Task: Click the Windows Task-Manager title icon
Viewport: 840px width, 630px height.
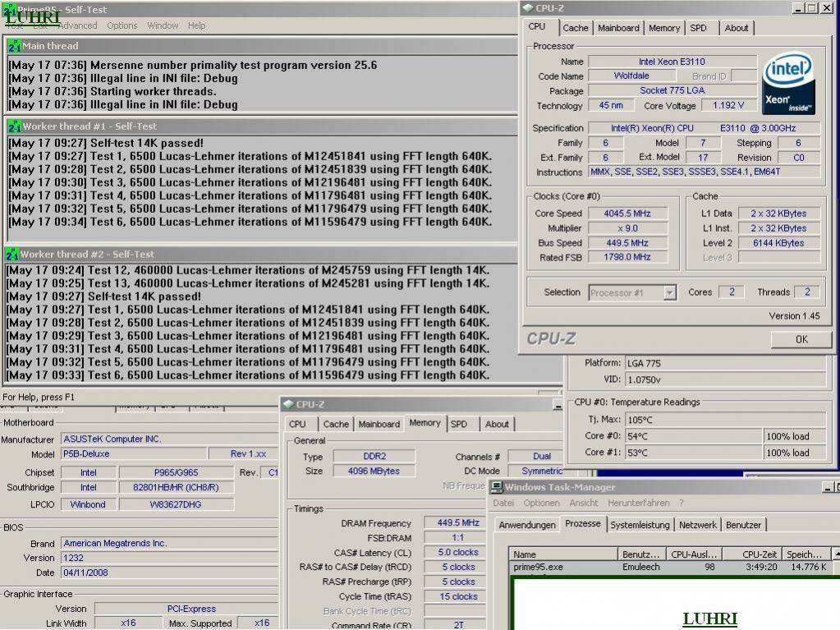Action: 497,487
